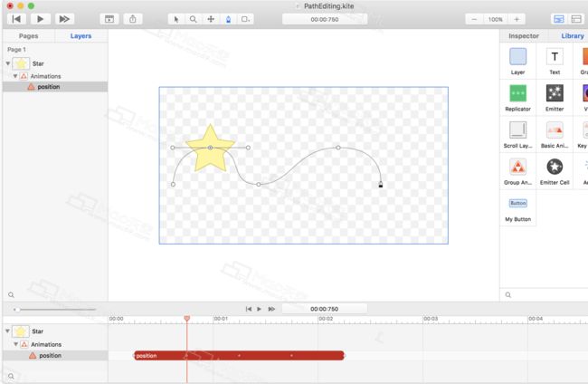Viewport: 588px width, 384px height.
Task: Click Animations icon in Layers panel
Action: (x=24, y=76)
